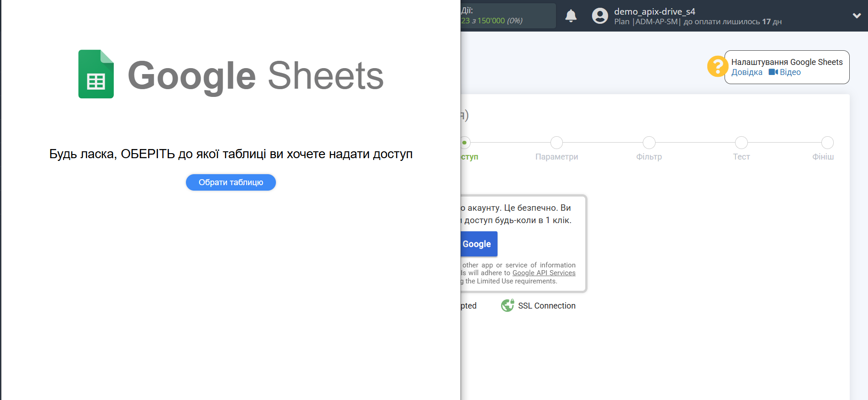Click the Тест step circle marker
This screenshot has height=400, width=868.
[x=741, y=143]
